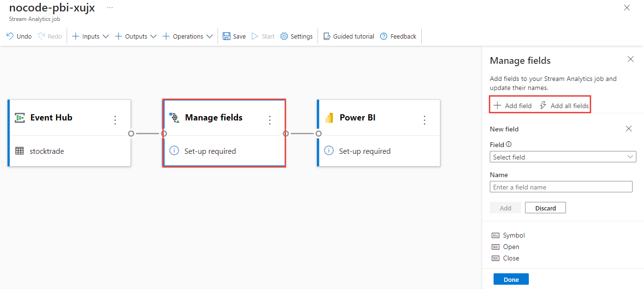Open the Select field dropdown

coord(563,157)
